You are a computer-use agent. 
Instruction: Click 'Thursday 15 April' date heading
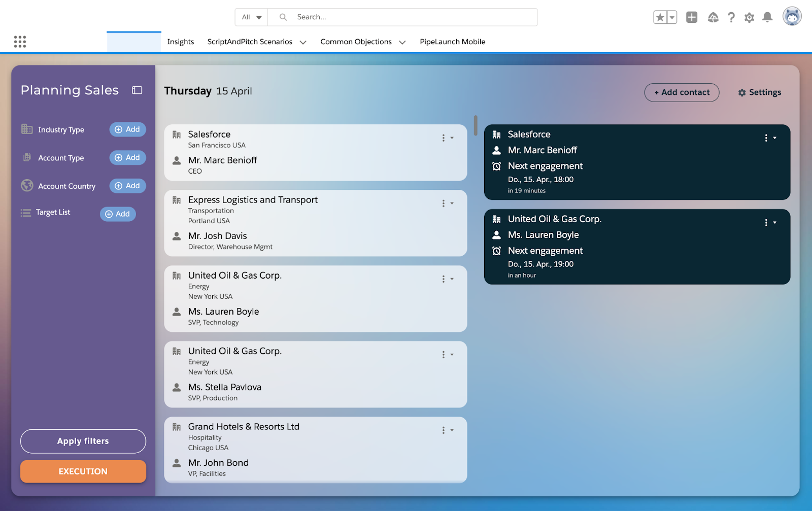(x=208, y=91)
